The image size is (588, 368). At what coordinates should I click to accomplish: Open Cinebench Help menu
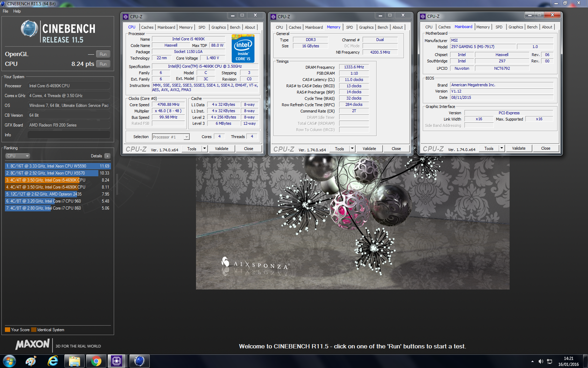17,11
